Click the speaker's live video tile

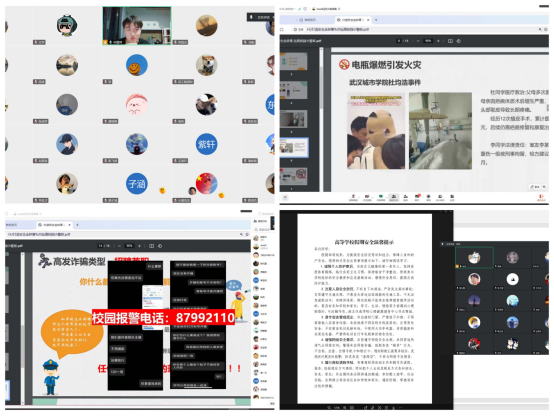pos(137,26)
